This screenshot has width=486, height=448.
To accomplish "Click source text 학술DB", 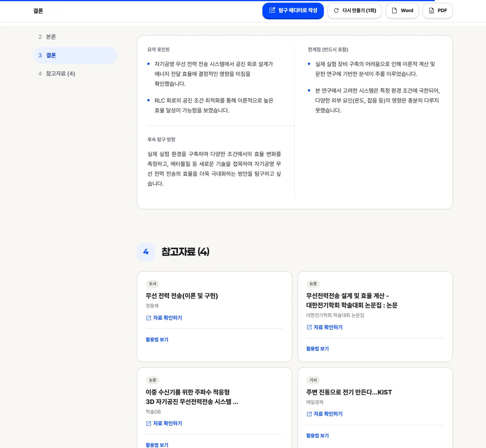I will (x=153, y=412).
